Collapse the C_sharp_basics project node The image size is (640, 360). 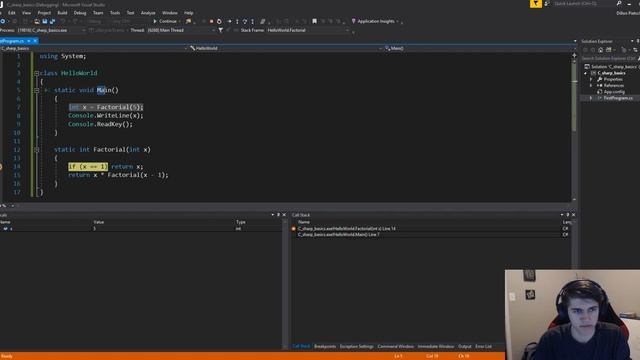point(586,73)
